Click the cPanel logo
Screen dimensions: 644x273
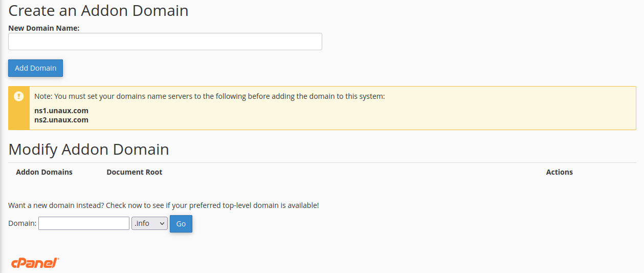35,263
